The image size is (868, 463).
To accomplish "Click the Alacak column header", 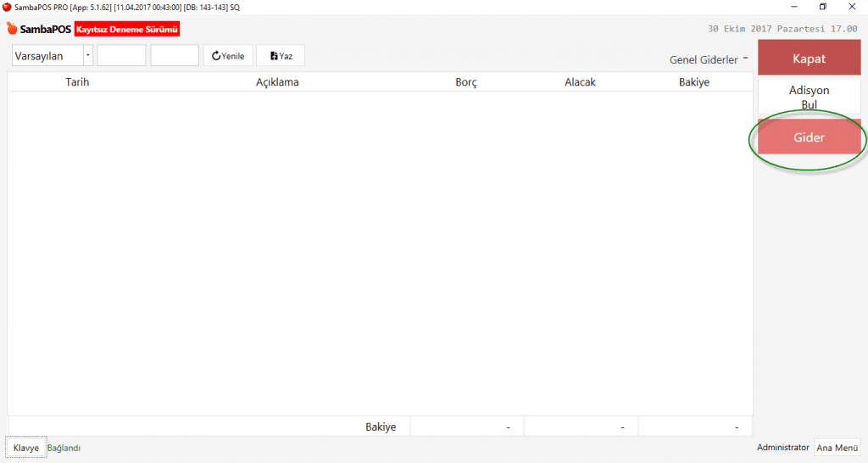I will coord(580,82).
